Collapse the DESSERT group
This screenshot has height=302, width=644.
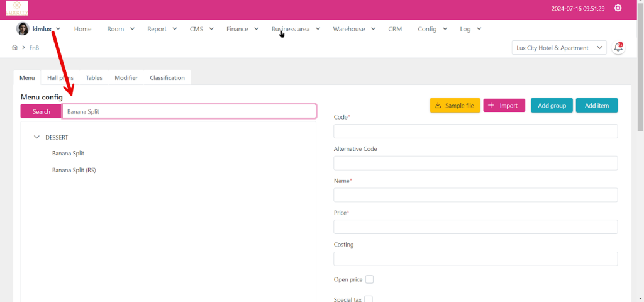(36, 137)
